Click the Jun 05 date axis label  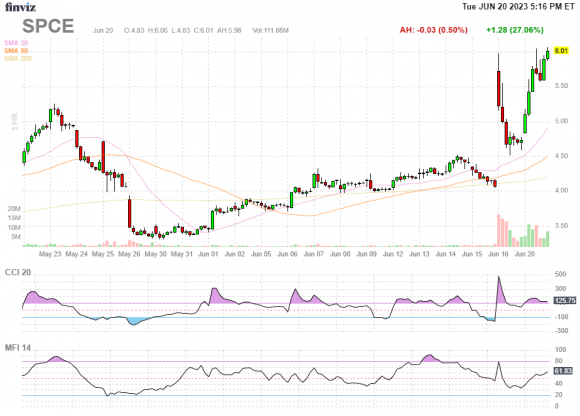tap(261, 254)
